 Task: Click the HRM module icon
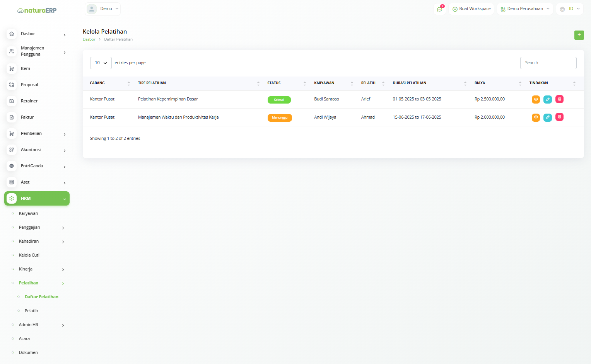(x=12, y=199)
